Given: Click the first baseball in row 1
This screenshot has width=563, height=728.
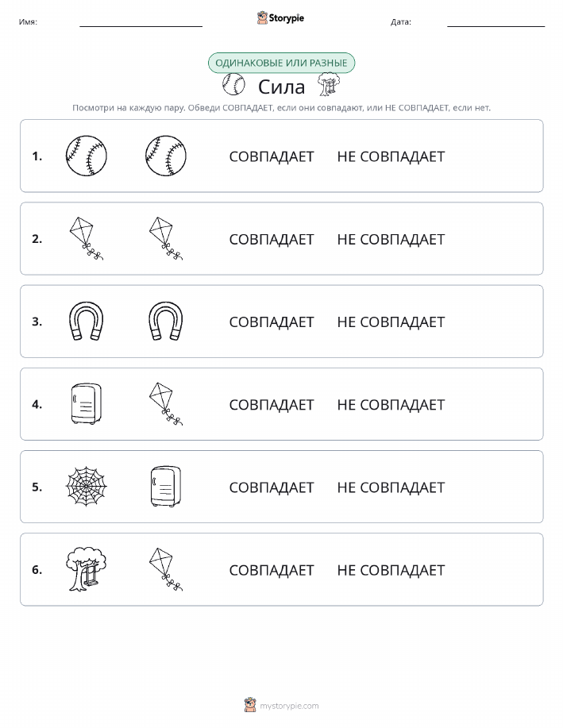Looking at the screenshot, I should click(87, 156).
